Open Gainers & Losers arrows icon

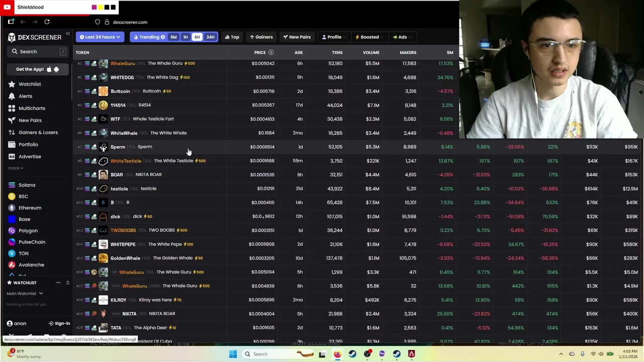(12, 132)
